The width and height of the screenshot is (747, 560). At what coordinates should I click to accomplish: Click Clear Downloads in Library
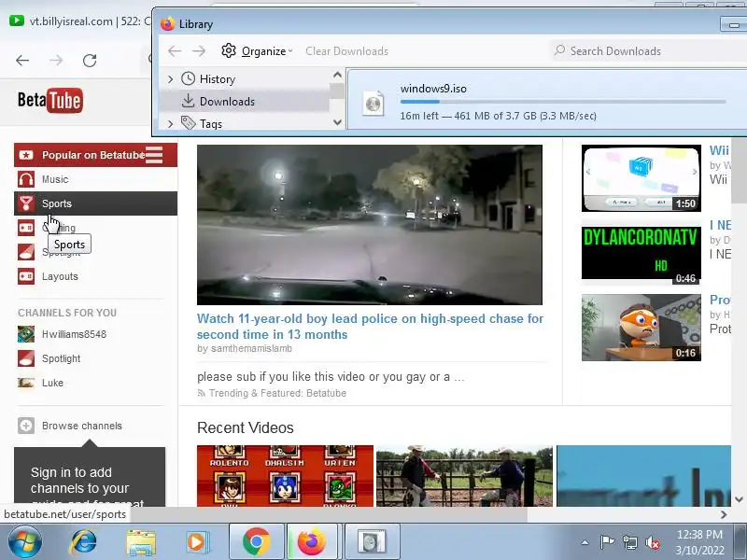click(346, 51)
